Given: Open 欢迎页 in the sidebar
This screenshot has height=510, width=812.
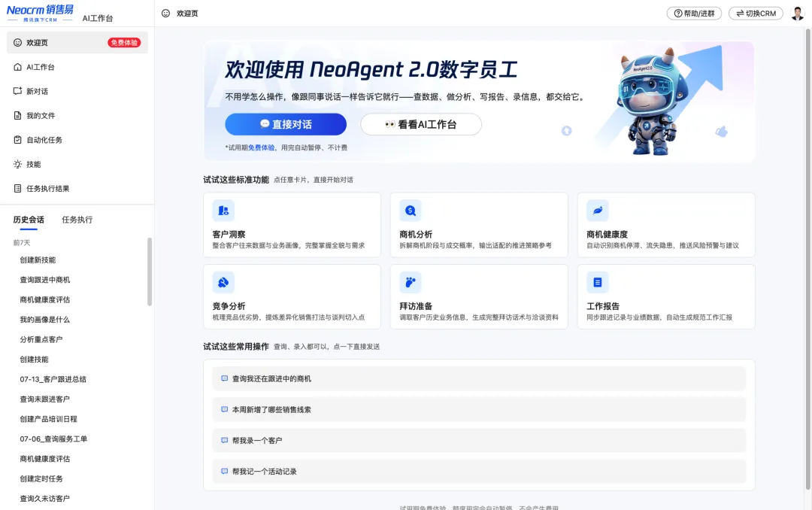Looking at the screenshot, I should coord(77,42).
